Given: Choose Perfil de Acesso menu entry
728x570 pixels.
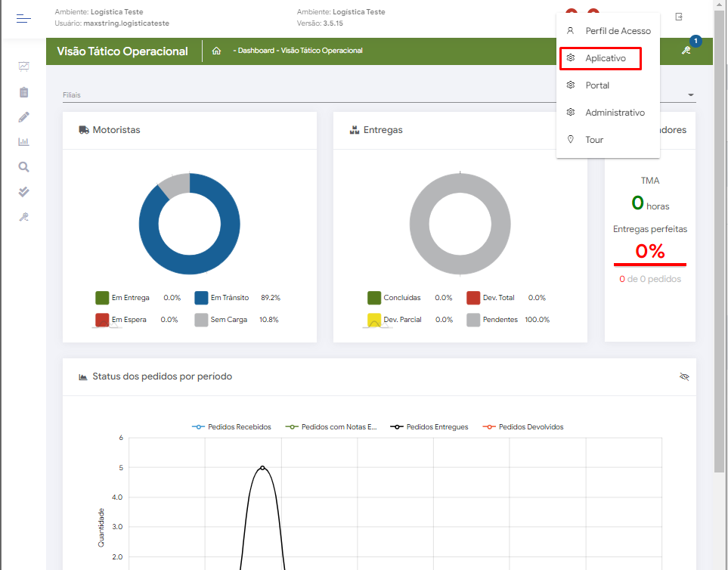Looking at the screenshot, I should coord(617,31).
